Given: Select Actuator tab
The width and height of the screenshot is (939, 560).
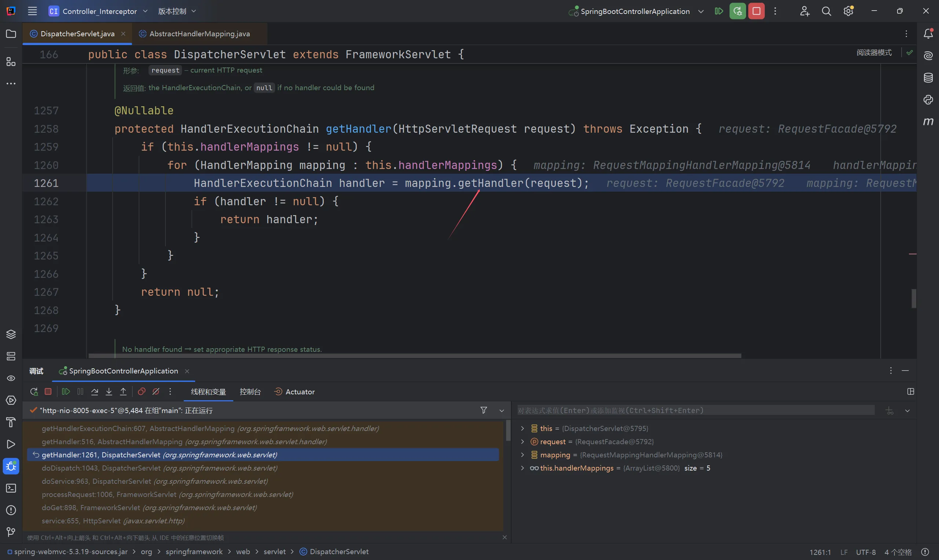Looking at the screenshot, I should tap(294, 392).
